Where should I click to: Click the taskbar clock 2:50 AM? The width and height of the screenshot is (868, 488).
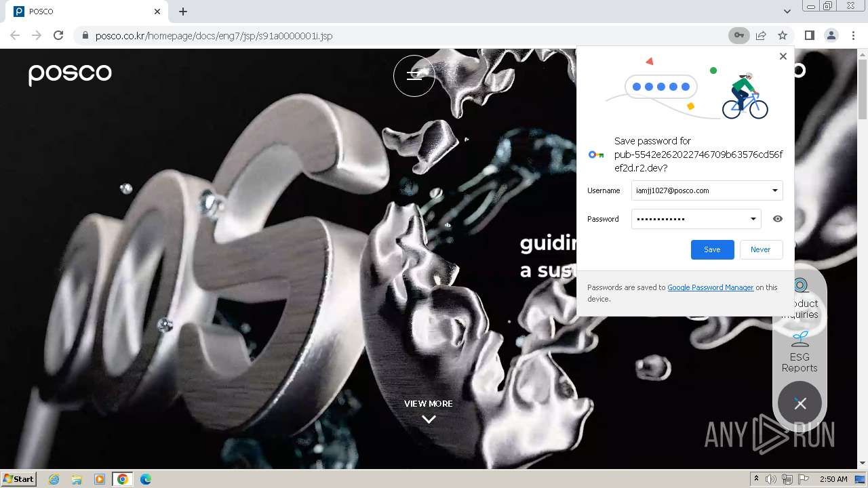[x=833, y=479]
